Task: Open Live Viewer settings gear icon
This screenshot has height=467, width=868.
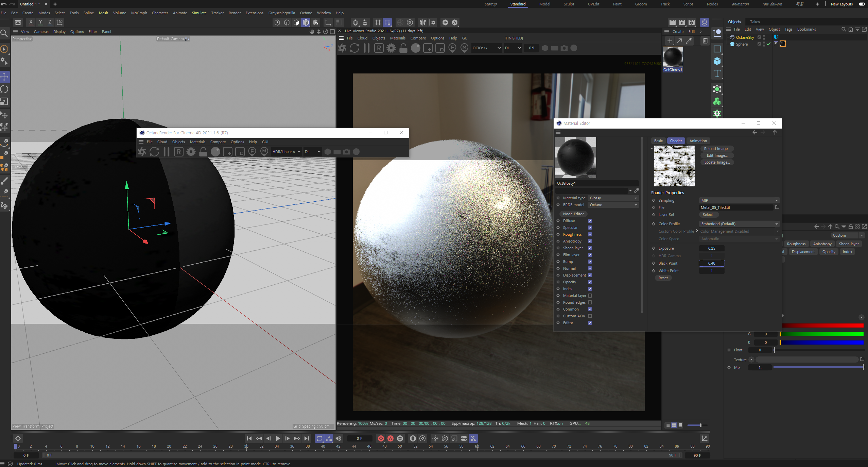Action: (x=391, y=48)
